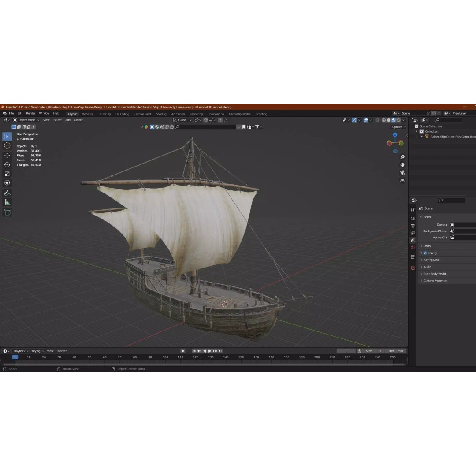This screenshot has width=476, height=476.
Task: Collapse the Collection tree item
Action: [416, 131]
